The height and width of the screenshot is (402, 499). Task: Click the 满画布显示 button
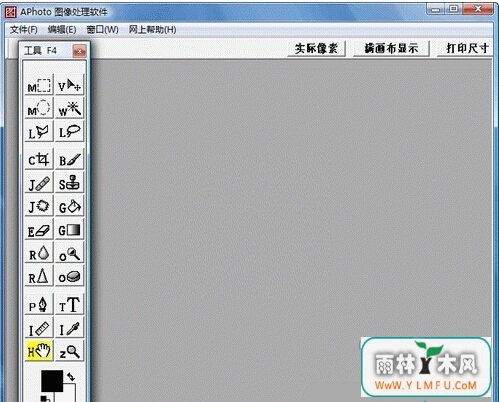pos(391,49)
